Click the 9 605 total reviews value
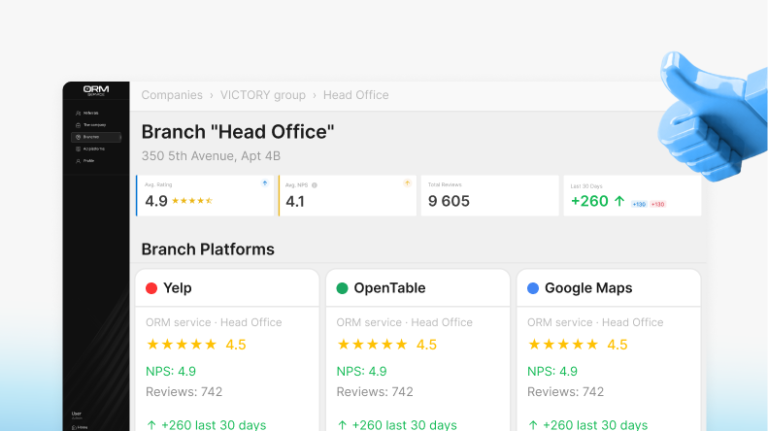This screenshot has width=768, height=431. click(449, 201)
